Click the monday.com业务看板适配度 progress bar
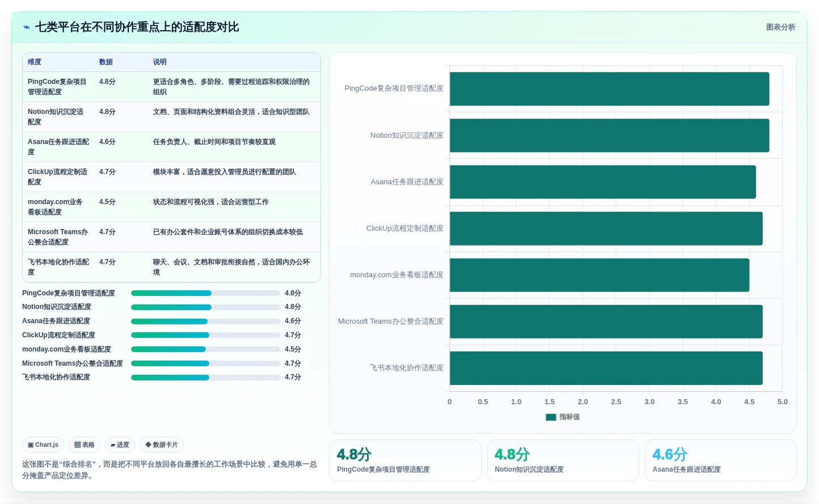Viewport: 819px width, 504px height. [x=205, y=349]
